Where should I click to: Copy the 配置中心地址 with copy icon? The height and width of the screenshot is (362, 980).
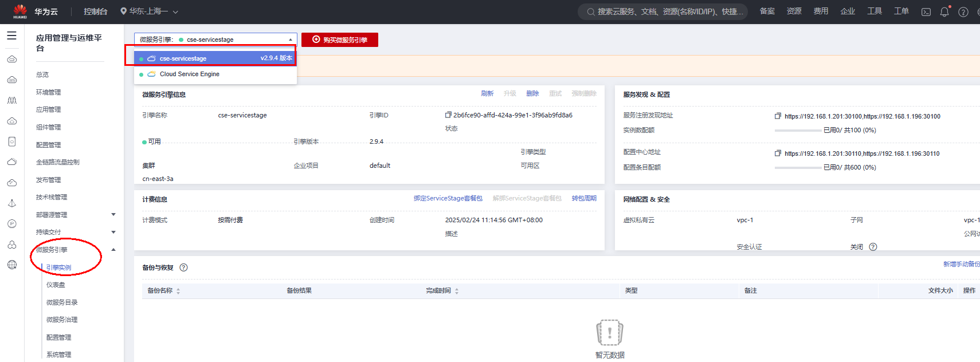point(778,154)
